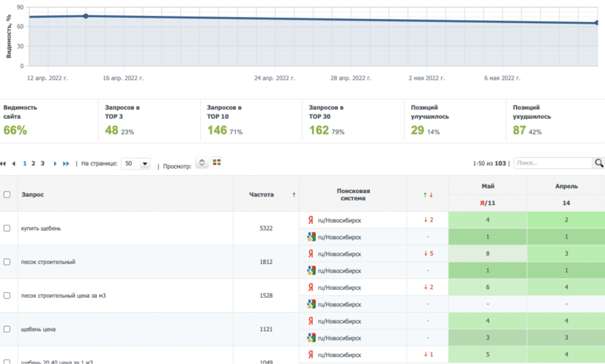Click the Май month header
Viewport: 605px width, 364px height.
(x=488, y=186)
